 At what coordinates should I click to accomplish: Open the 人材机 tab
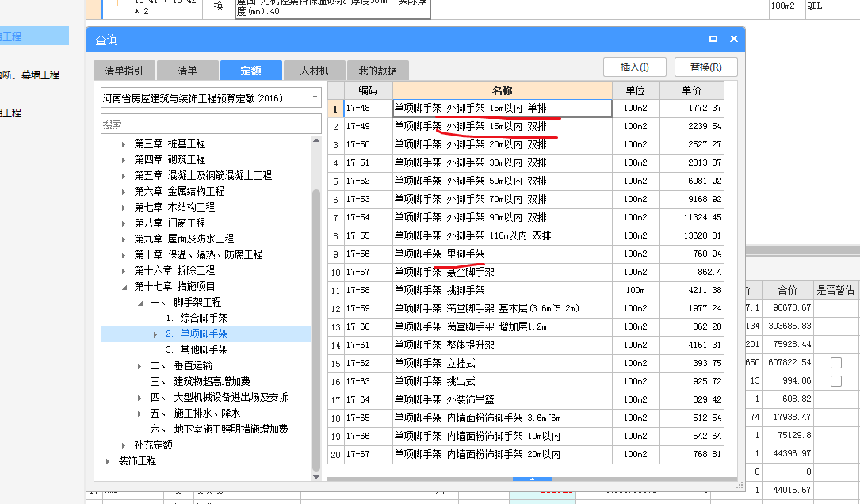(314, 71)
